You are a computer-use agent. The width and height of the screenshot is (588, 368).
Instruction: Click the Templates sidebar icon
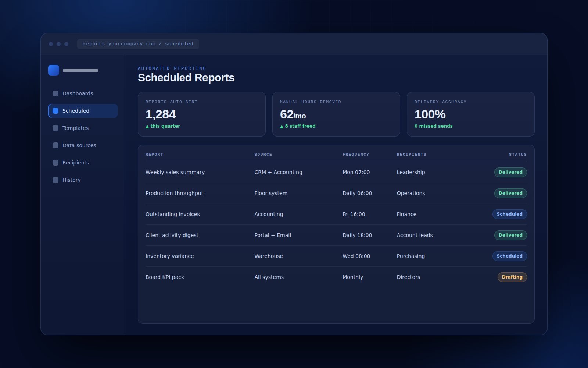55,128
